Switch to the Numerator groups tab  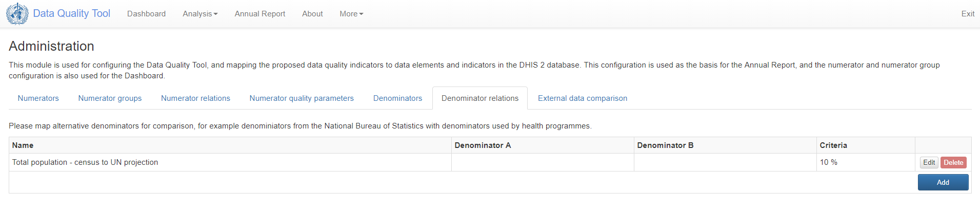110,98
